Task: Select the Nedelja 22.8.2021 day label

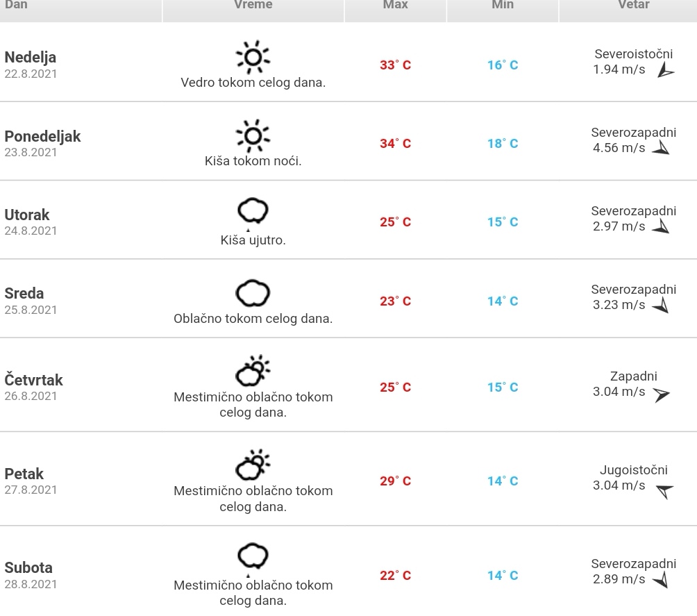Action: click(31, 65)
